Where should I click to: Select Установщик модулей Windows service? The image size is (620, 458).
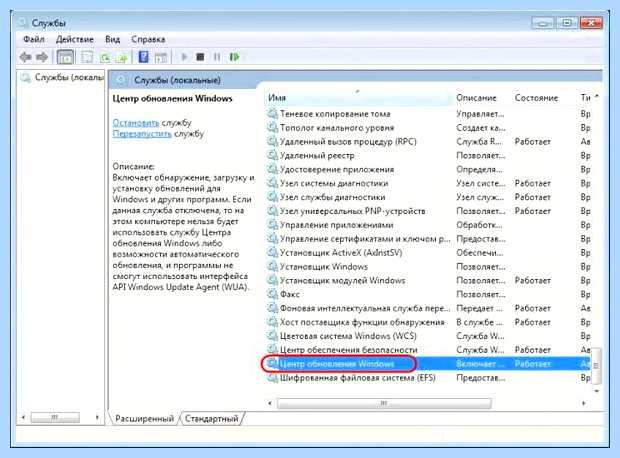click(x=427, y=280)
